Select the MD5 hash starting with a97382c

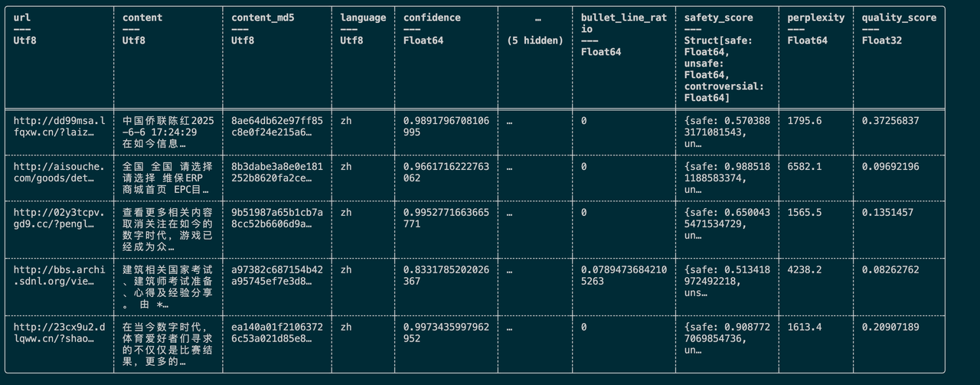[x=277, y=276]
